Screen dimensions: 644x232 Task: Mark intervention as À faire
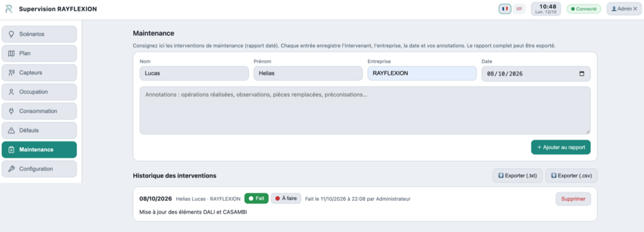(286, 198)
